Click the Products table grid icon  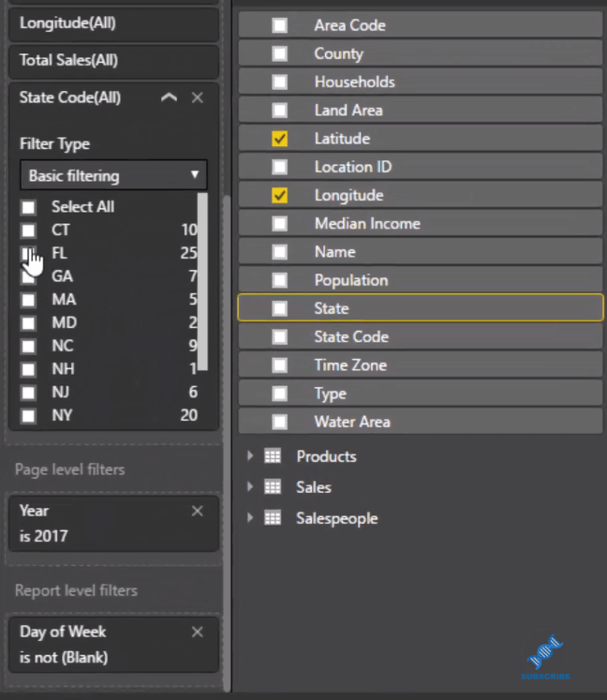273,455
